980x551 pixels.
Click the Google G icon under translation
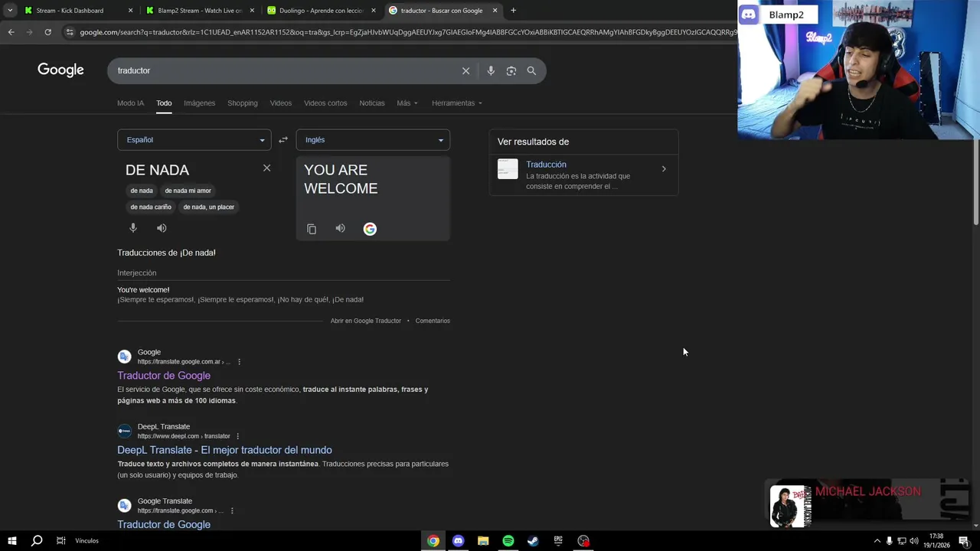coord(370,229)
